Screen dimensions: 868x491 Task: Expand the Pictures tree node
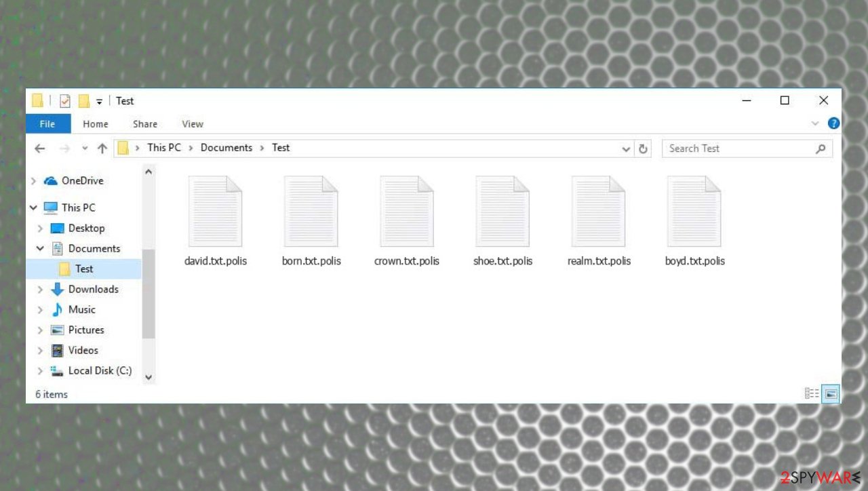point(41,330)
